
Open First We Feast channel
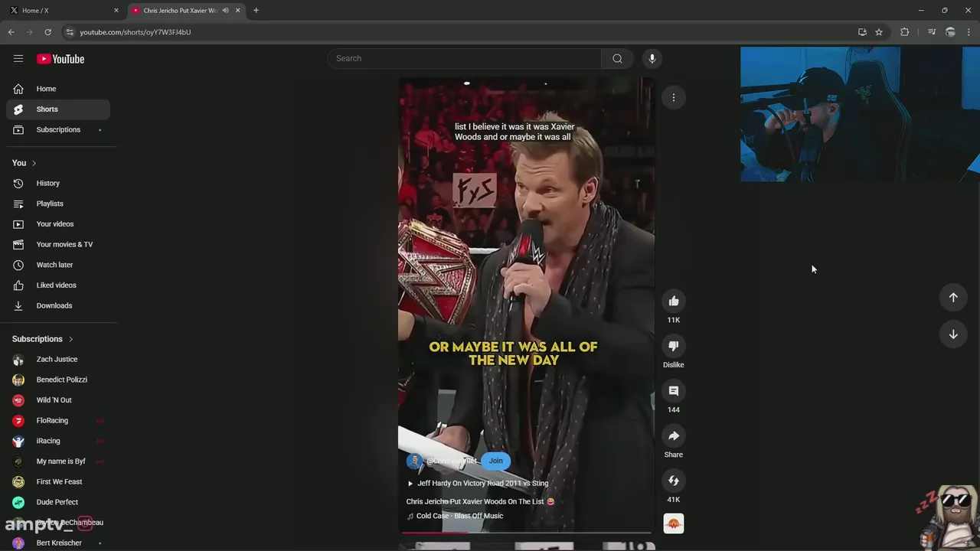pyautogui.click(x=58, y=481)
